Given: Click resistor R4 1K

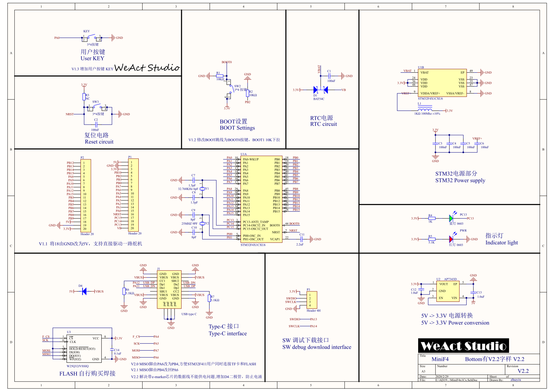Looking at the screenshot, I should point(432,218).
